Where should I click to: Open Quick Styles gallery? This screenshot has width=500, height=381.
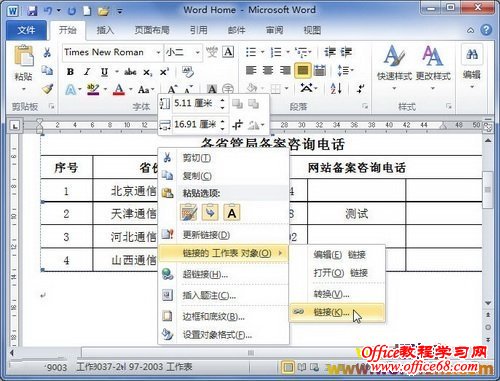[394, 68]
